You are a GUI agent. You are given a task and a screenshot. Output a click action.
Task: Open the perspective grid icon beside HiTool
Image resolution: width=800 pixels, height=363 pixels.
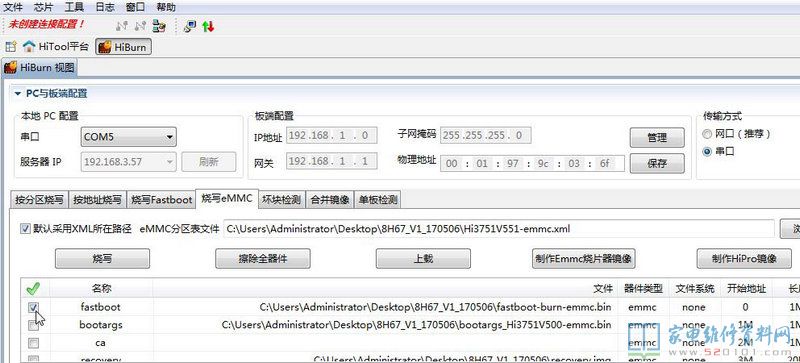pyautogui.click(x=10, y=47)
